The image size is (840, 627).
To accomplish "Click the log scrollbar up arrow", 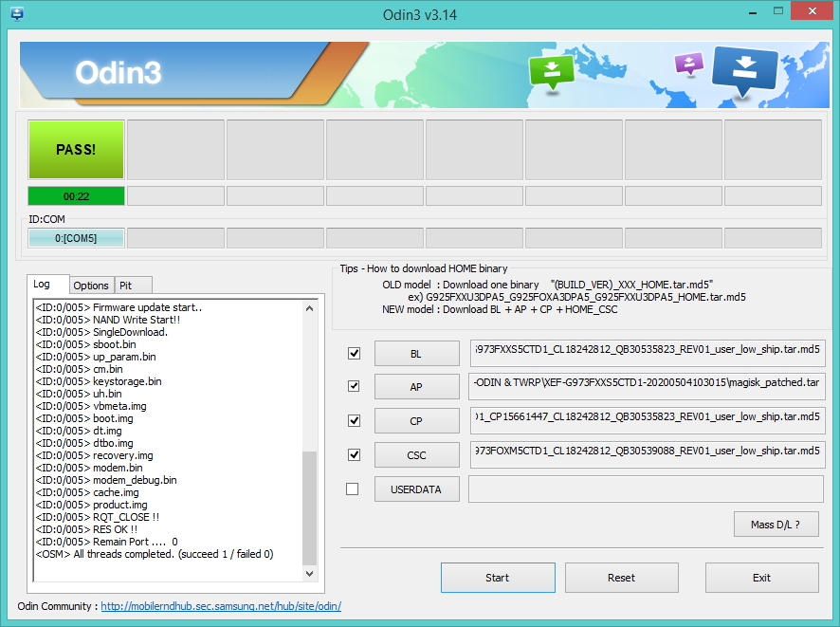I will click(x=310, y=308).
